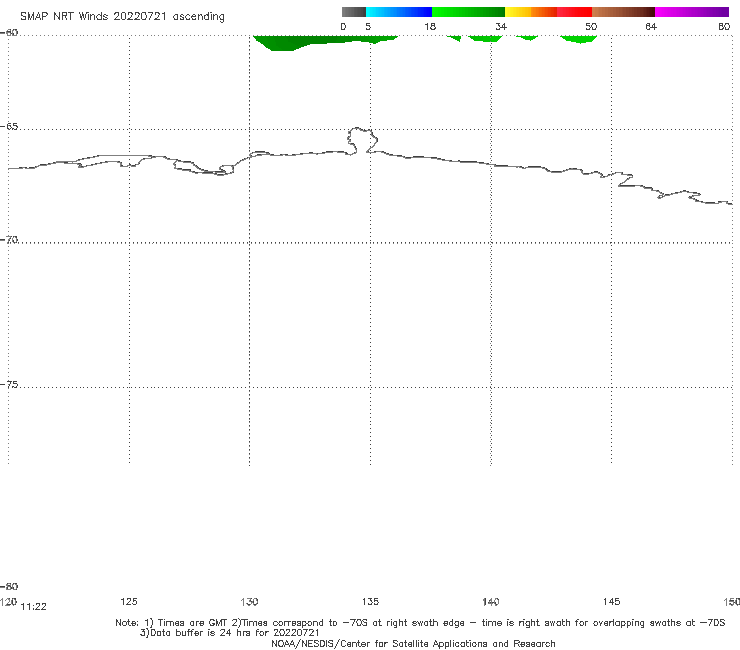Click the magenta-purple segment of the color bar
The height and width of the screenshot is (650, 740).
click(x=692, y=12)
